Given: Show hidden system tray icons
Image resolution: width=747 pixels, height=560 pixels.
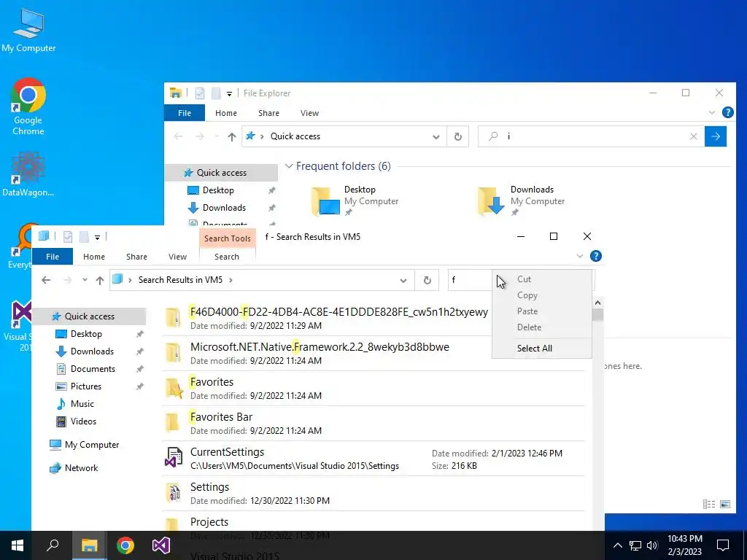Looking at the screenshot, I should click(x=617, y=545).
